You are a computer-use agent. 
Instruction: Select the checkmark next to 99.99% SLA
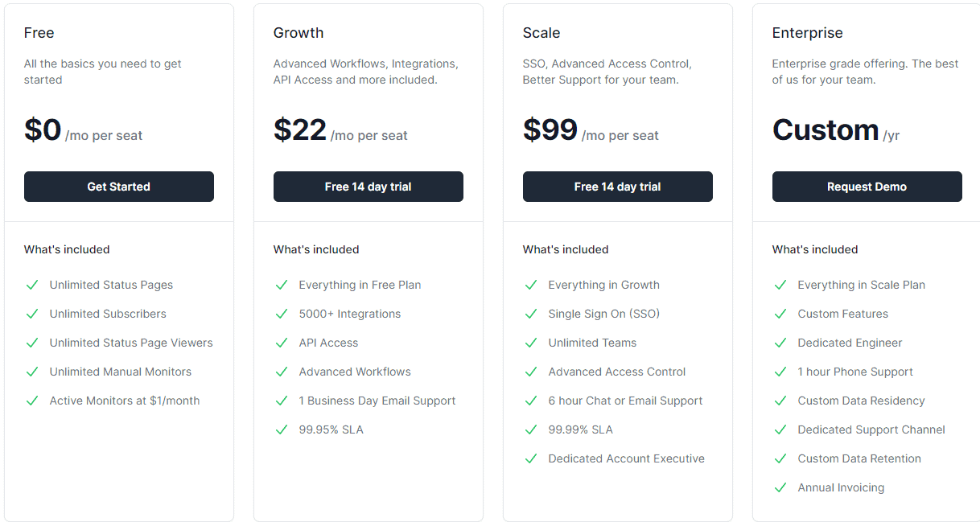pos(531,430)
